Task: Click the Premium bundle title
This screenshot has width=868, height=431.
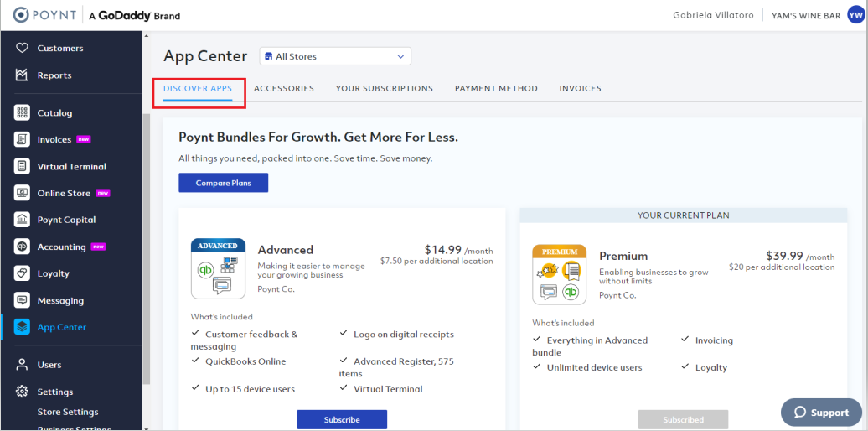Action: click(623, 256)
